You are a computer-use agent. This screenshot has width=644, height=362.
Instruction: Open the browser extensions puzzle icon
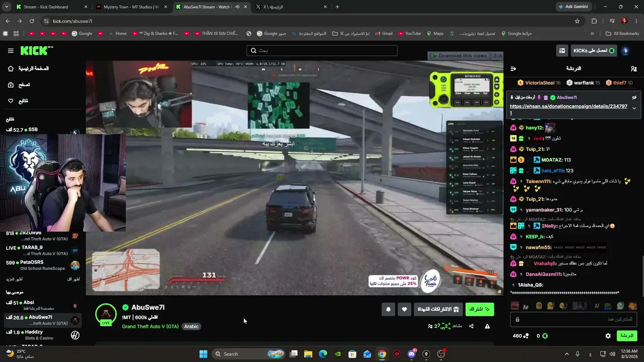[594, 21]
